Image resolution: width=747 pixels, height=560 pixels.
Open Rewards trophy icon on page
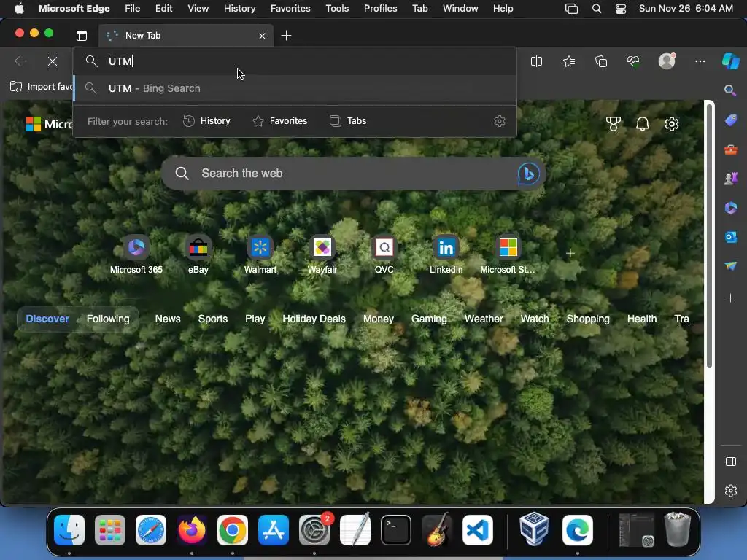tap(613, 124)
